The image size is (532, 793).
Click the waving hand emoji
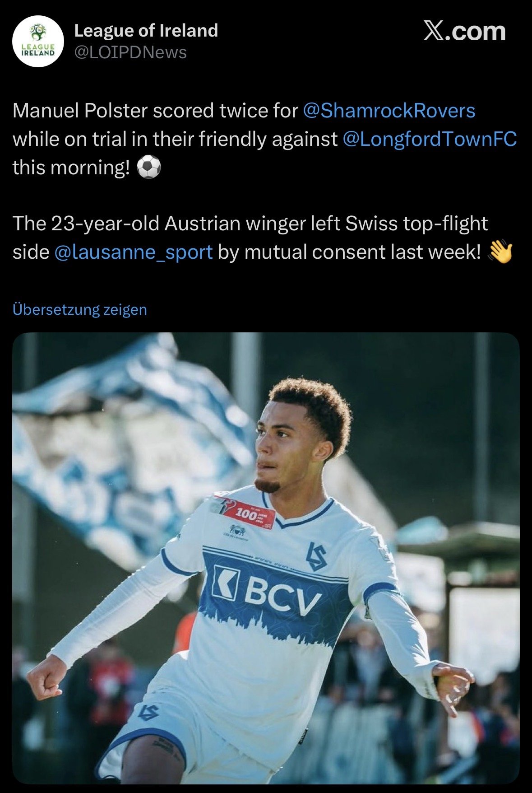coord(500,252)
